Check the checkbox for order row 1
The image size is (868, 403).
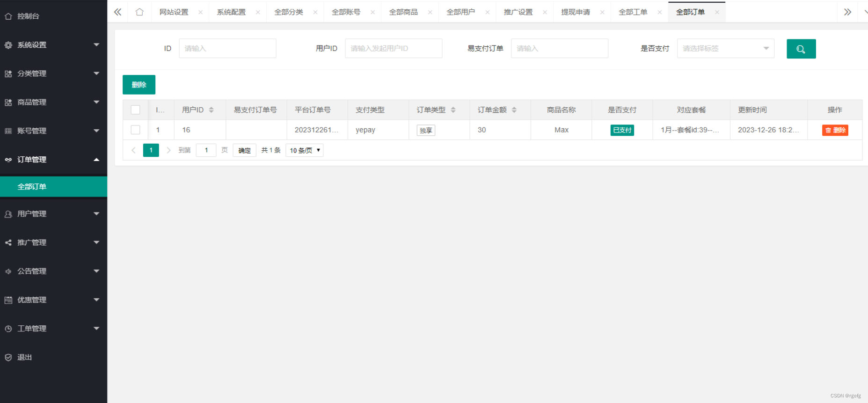(136, 130)
